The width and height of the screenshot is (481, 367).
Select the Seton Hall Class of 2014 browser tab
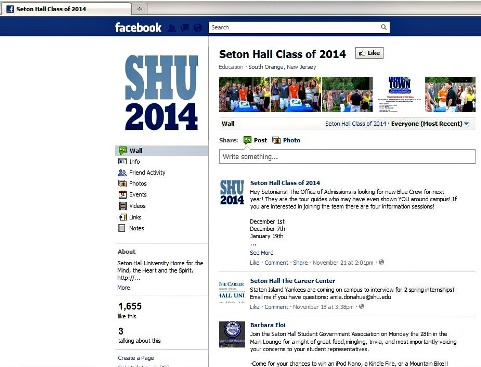(66, 9)
